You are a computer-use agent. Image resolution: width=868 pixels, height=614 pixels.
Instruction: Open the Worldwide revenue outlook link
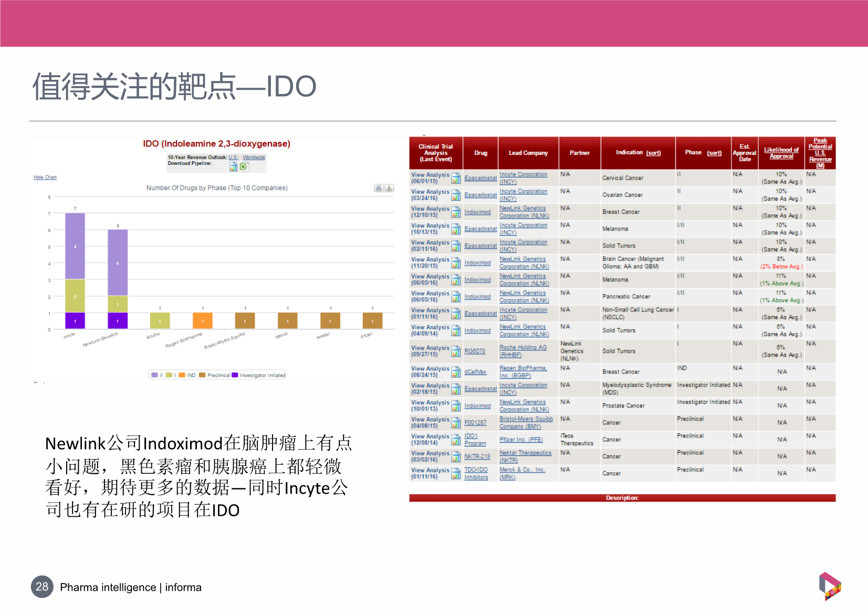click(x=254, y=158)
